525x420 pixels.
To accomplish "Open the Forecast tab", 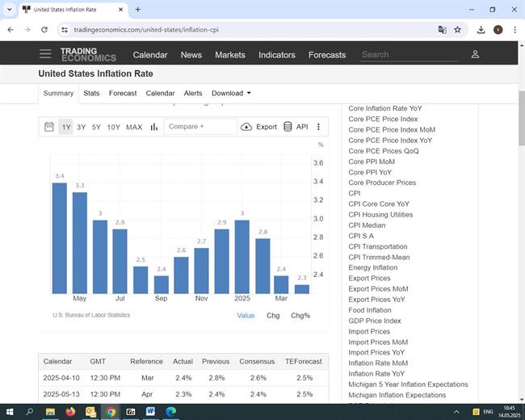I will pos(123,93).
